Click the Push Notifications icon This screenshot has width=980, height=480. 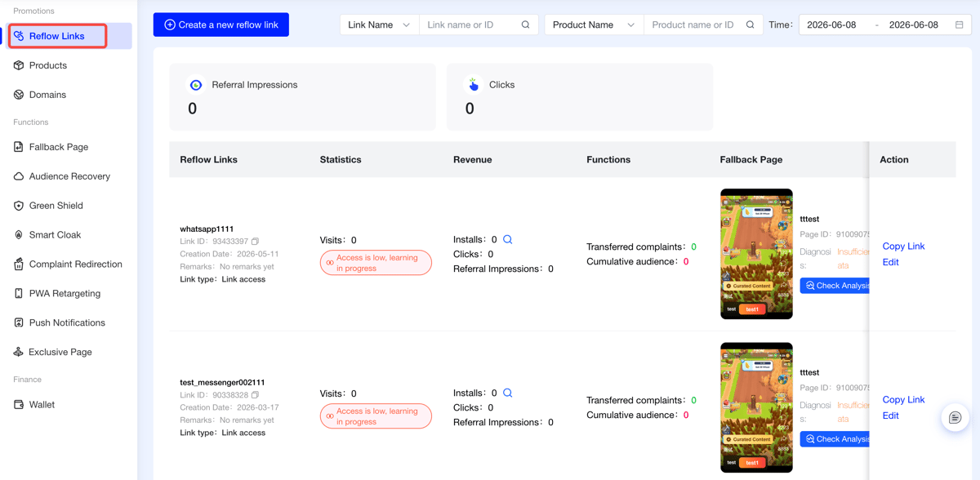tap(19, 323)
